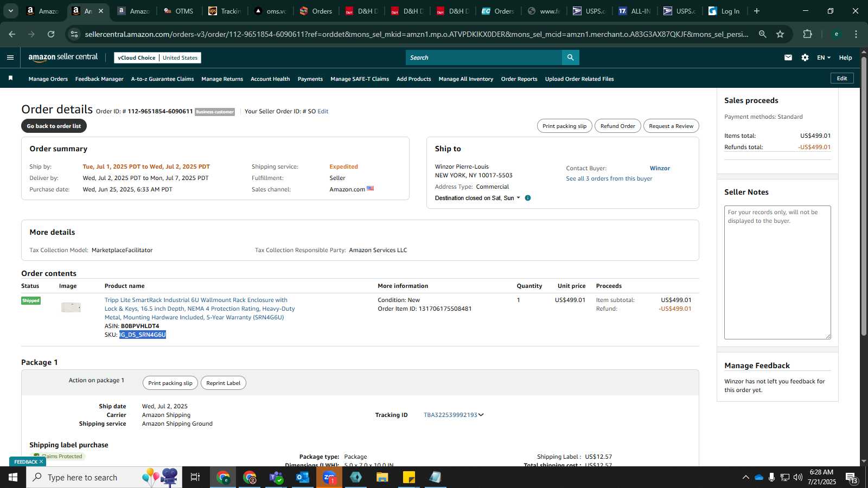Open Task View on the taskbar
868x488 pixels.
coord(195,477)
